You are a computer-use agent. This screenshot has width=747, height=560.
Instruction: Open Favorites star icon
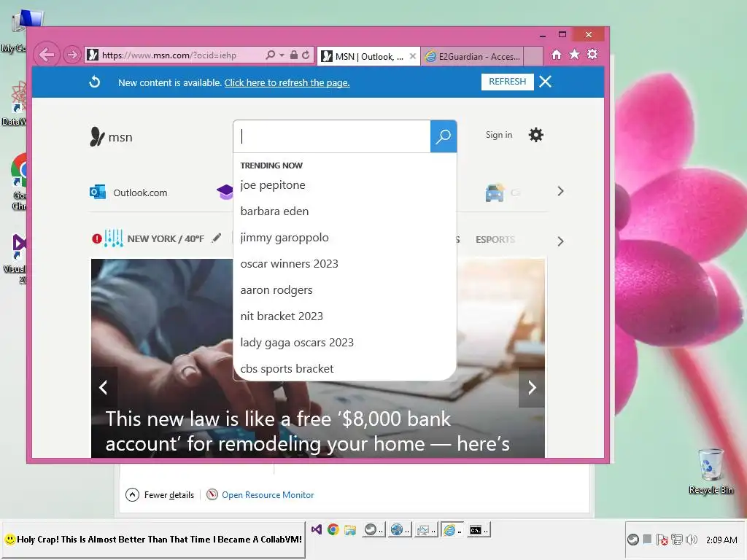pyautogui.click(x=575, y=55)
